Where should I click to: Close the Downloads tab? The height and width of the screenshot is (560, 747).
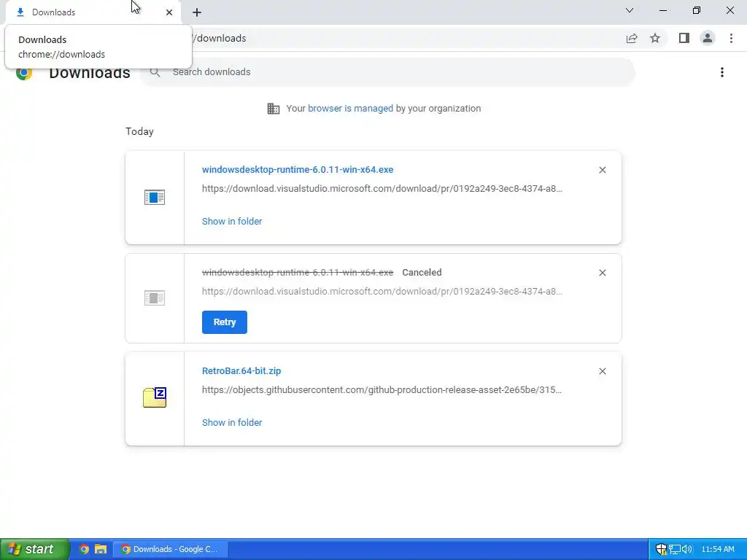pyautogui.click(x=169, y=12)
